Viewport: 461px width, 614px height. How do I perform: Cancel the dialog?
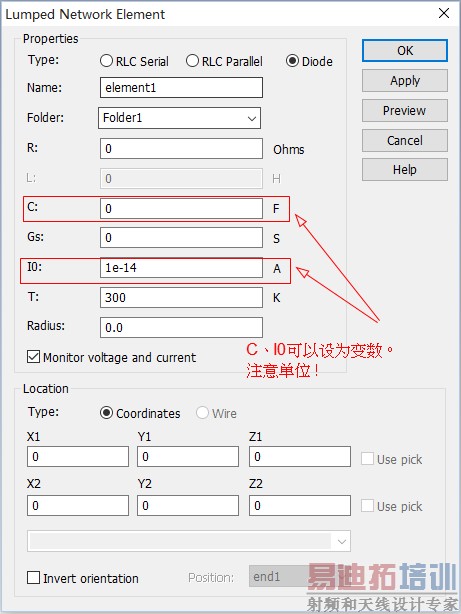pos(405,141)
